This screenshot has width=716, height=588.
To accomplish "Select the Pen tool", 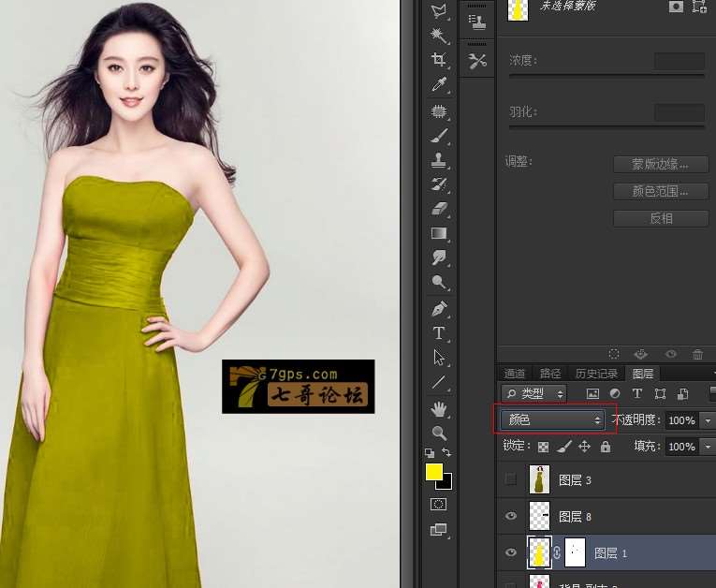I will pos(438,308).
